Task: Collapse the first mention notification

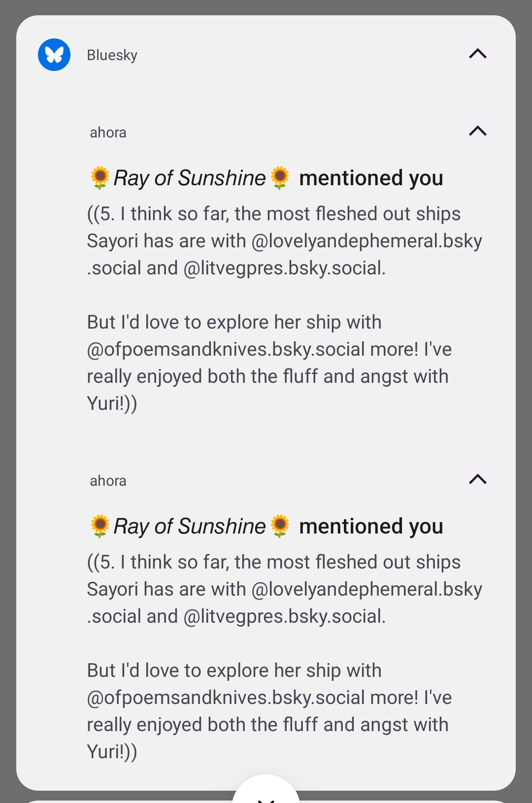Action: (x=477, y=131)
